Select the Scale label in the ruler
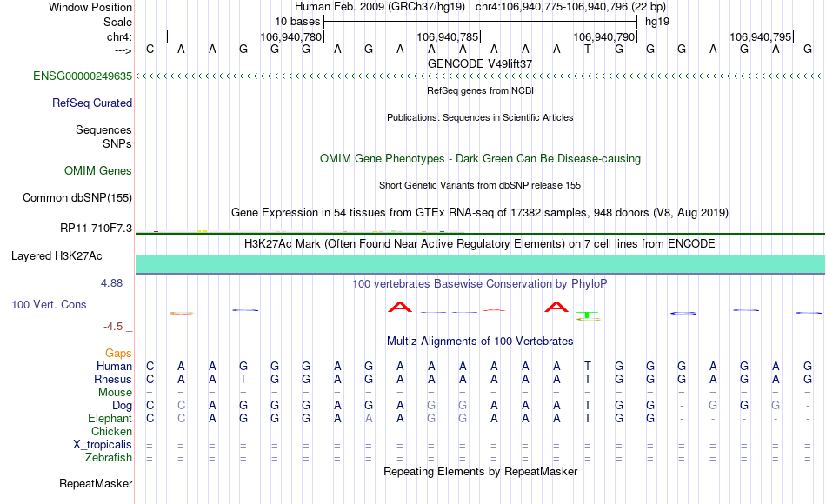826x504 pixels. (117, 22)
